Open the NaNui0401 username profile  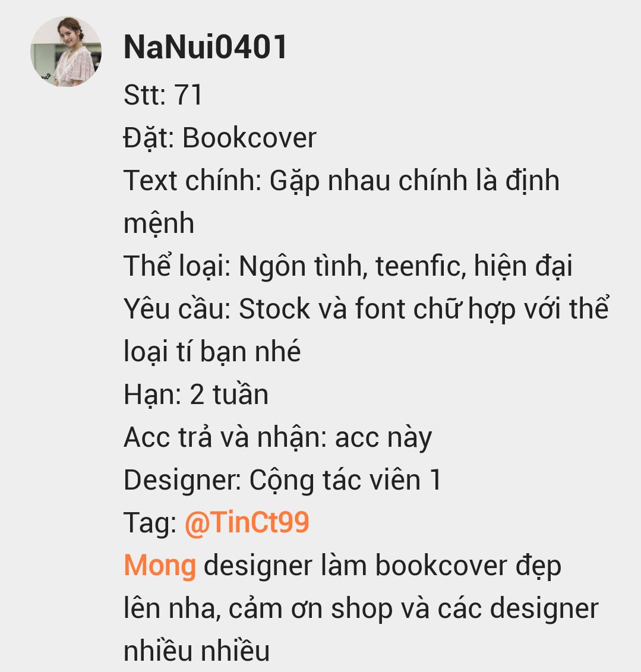[205, 47]
